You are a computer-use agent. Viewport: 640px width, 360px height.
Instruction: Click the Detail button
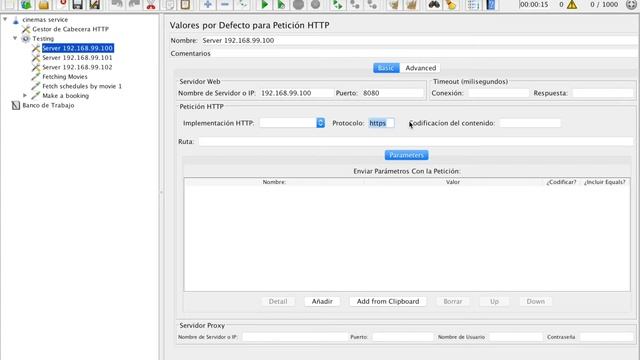278,301
